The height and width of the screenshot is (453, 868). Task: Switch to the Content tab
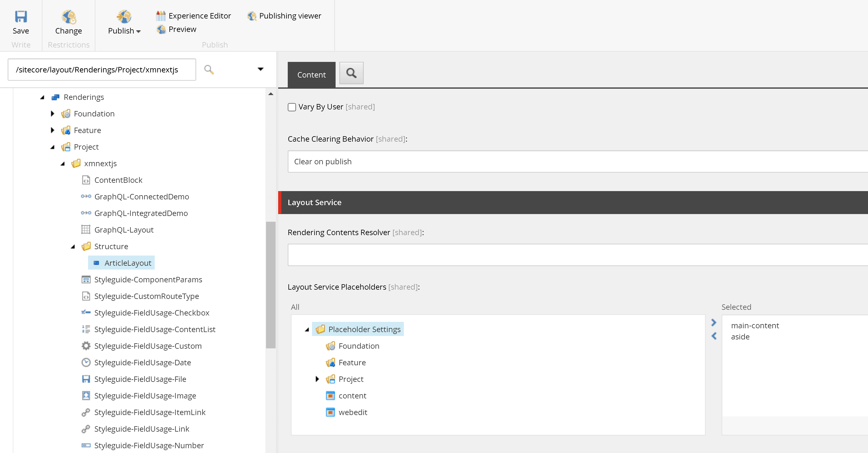click(x=311, y=74)
